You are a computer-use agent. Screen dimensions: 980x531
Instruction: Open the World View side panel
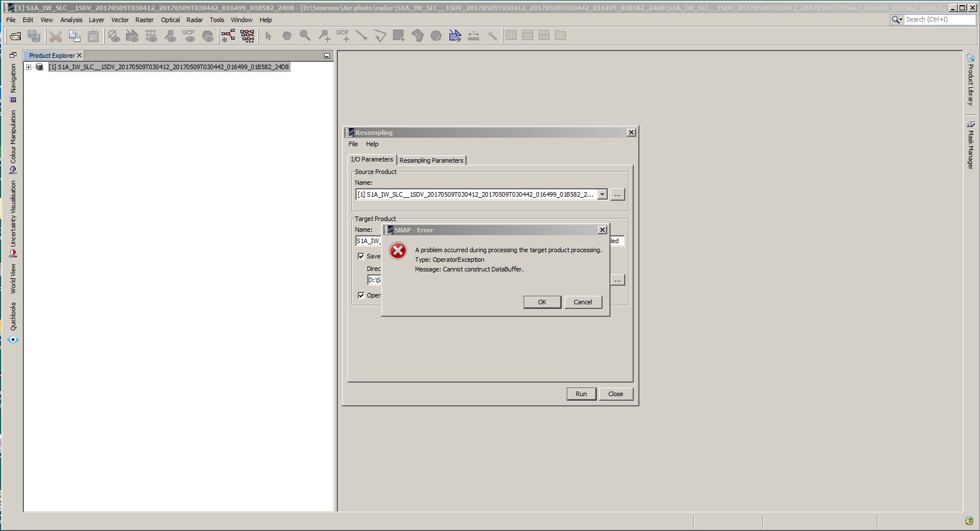tap(13, 278)
